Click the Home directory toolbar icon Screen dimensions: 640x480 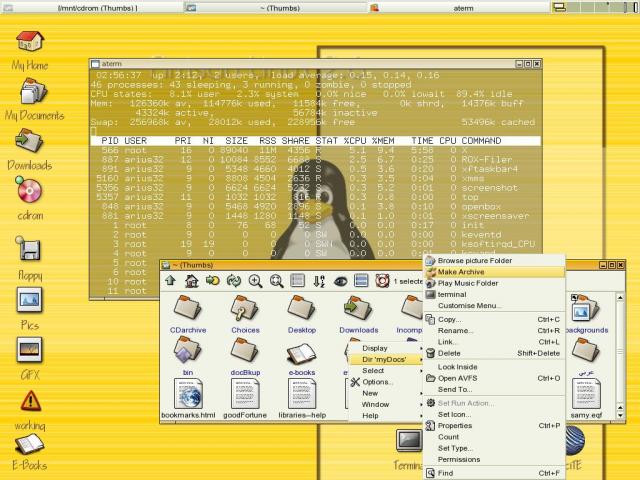tap(191, 281)
